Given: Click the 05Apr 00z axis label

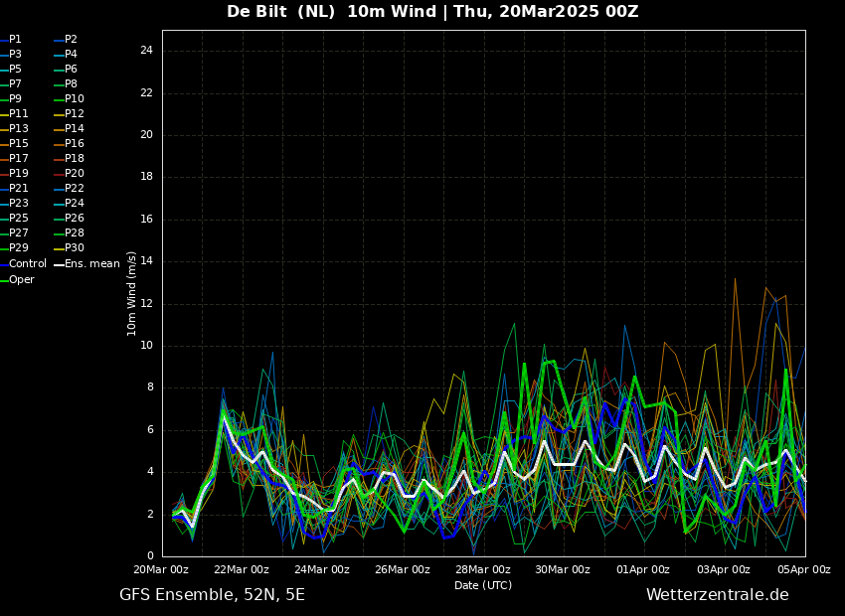Looking at the screenshot, I should tap(803, 569).
